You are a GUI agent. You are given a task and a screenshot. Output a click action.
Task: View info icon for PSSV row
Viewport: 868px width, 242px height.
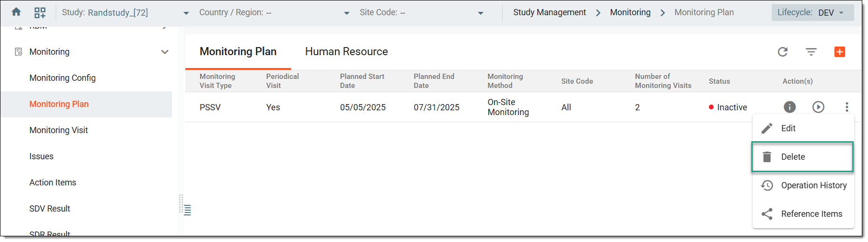click(x=790, y=107)
